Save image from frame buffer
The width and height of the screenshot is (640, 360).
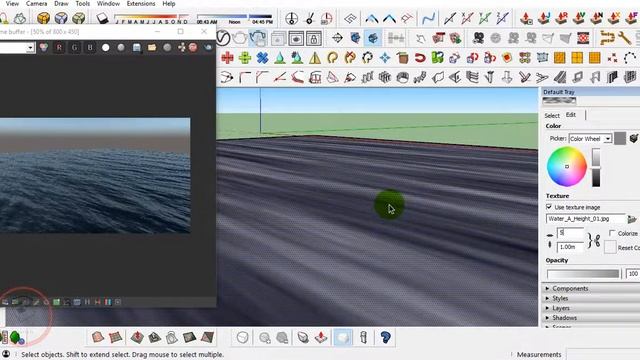point(136,48)
